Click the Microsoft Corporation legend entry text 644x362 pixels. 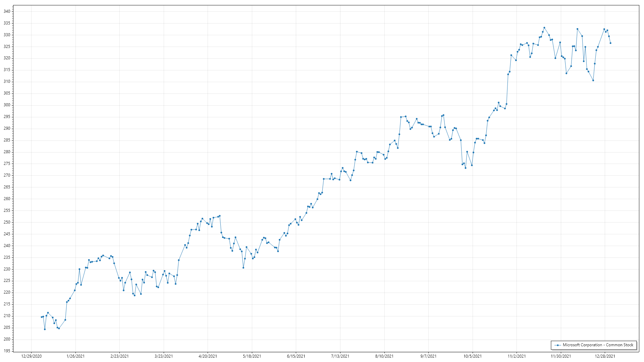(598, 345)
